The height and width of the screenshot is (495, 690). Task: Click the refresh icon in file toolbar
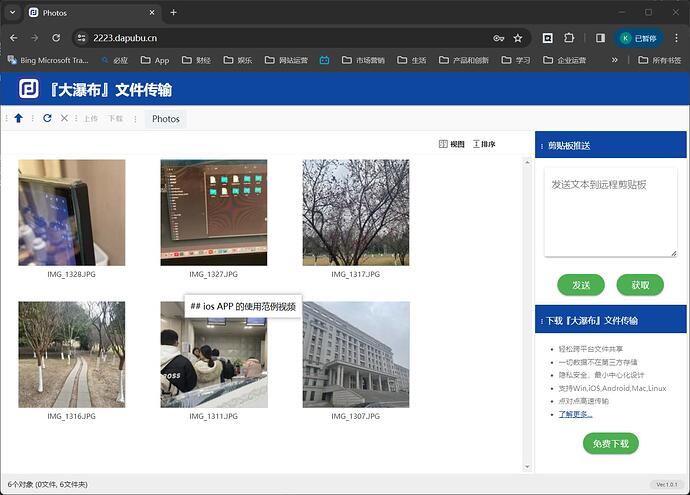point(47,118)
